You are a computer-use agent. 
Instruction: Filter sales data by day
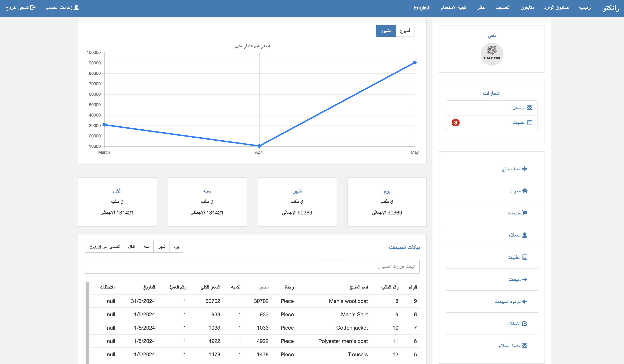click(176, 247)
